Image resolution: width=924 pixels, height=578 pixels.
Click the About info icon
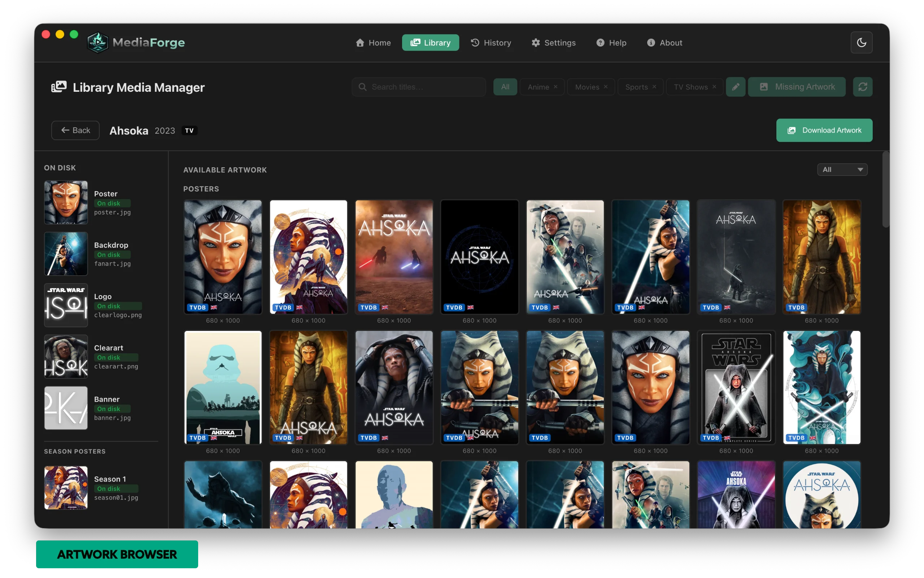point(651,43)
